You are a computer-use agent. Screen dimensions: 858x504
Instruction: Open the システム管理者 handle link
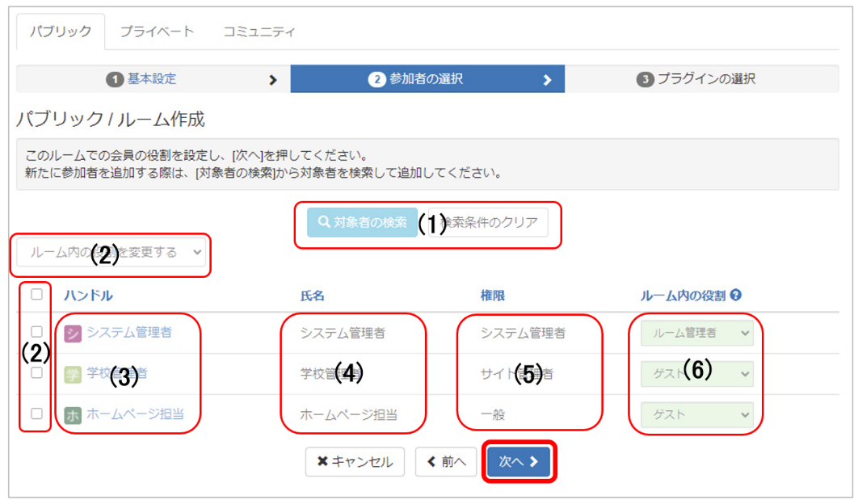129,332
